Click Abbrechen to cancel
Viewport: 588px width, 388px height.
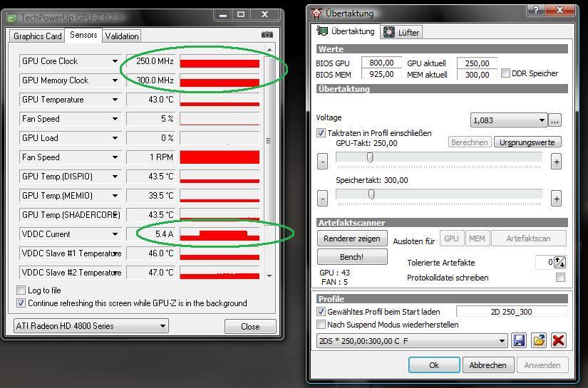point(488,365)
